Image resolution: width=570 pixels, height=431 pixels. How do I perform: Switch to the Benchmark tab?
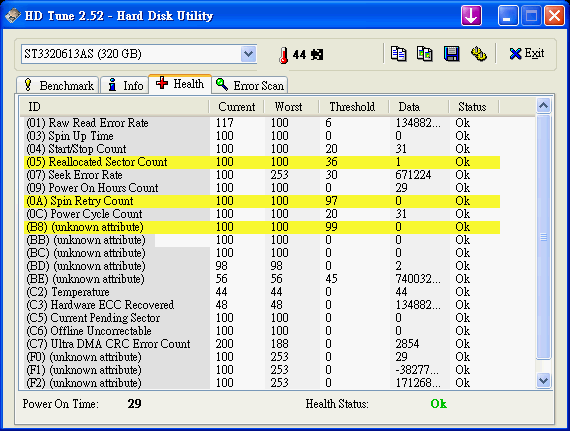point(58,85)
